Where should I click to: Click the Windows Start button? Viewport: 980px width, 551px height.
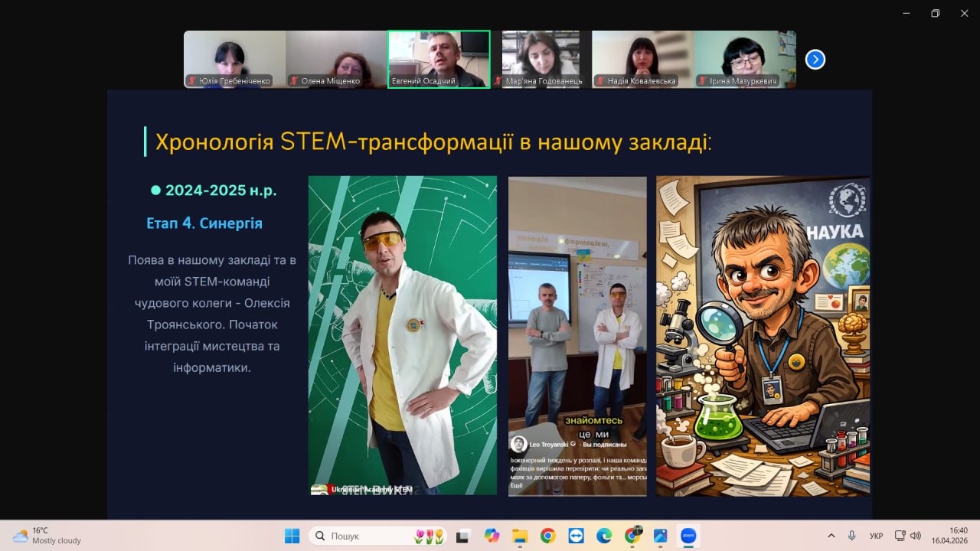coord(292,536)
